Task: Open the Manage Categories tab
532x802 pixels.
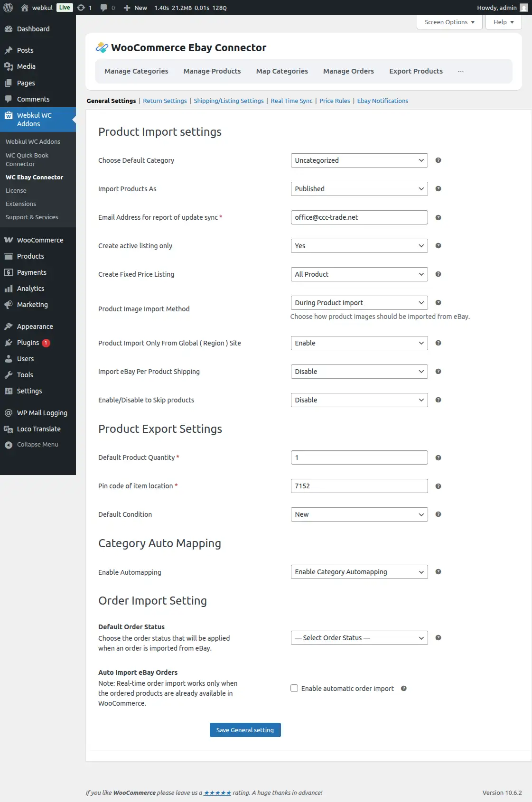Action: [136, 71]
